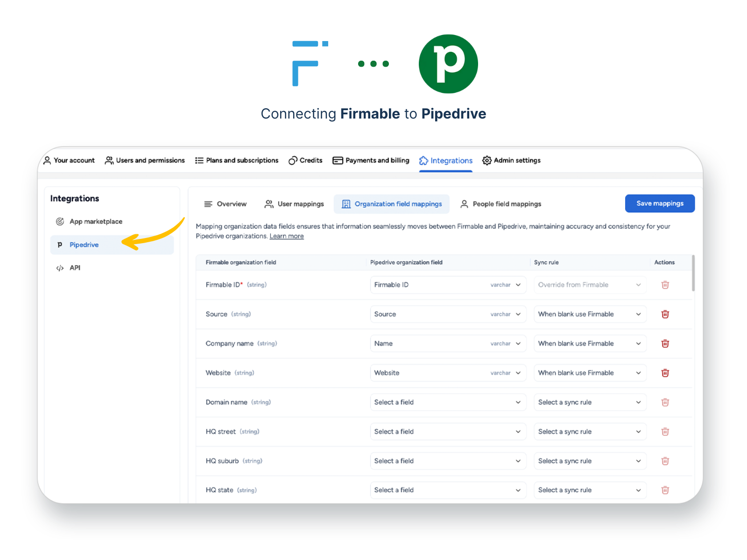Screen dimensions: 747x560
Task: Open Pipedrive field dropdown for Firmable ID
Action: [448, 285]
